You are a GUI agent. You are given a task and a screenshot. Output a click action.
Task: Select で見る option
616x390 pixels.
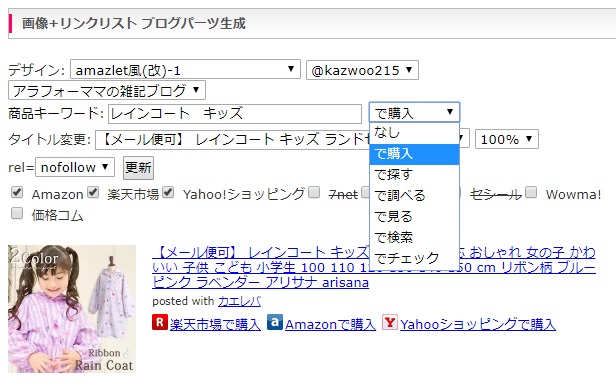[414, 216]
